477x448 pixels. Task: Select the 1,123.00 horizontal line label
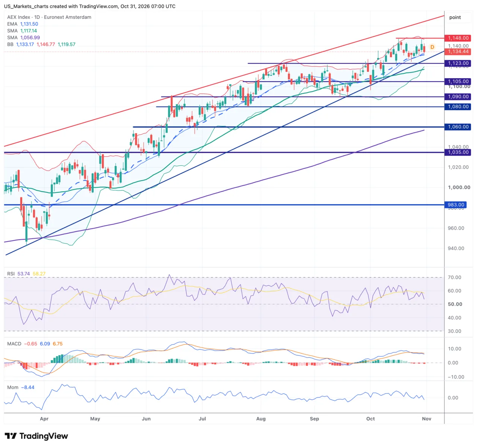pos(458,63)
